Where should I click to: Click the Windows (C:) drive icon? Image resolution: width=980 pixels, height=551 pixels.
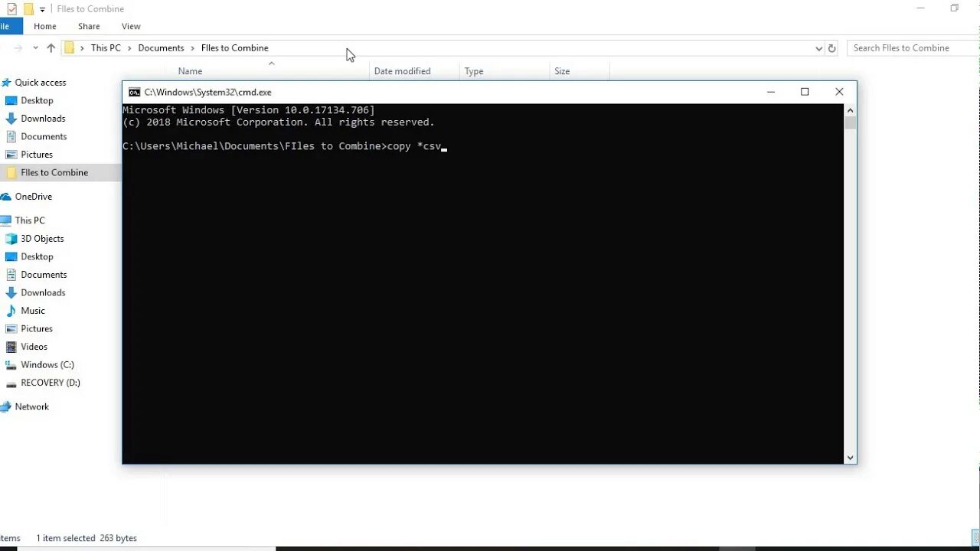[x=11, y=365]
